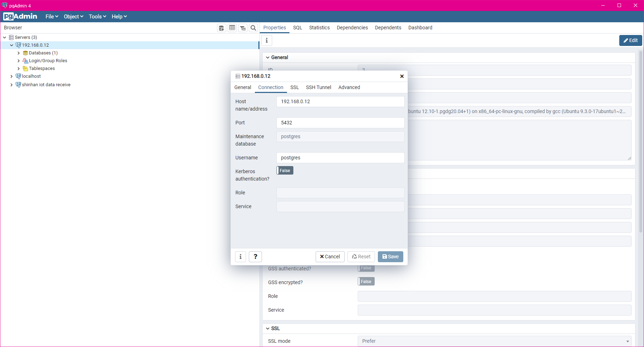Click the Filtered Rows icon in Browser toolbar
Screen dimensions: 644x347
coord(243,28)
